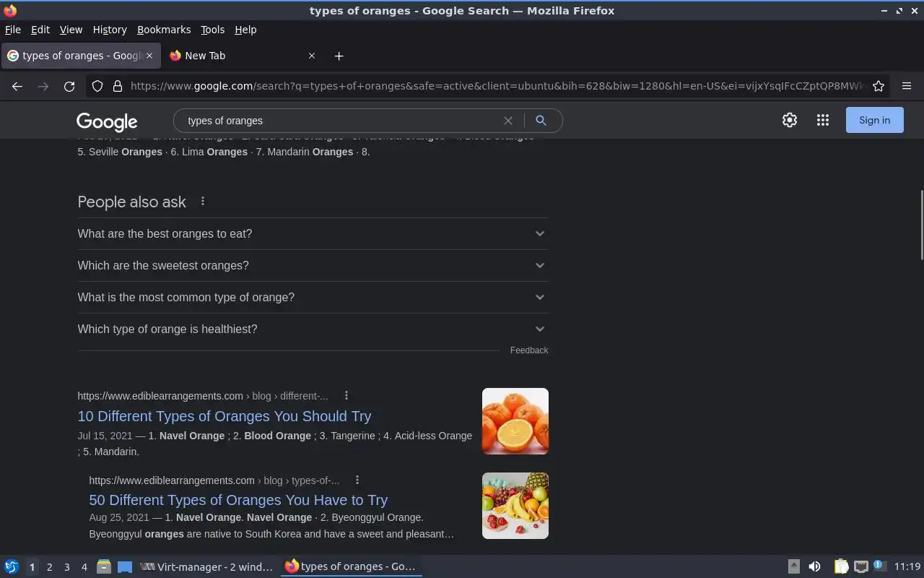Open the Google apps grid
Screen dimensions: 924x578
(823, 121)
